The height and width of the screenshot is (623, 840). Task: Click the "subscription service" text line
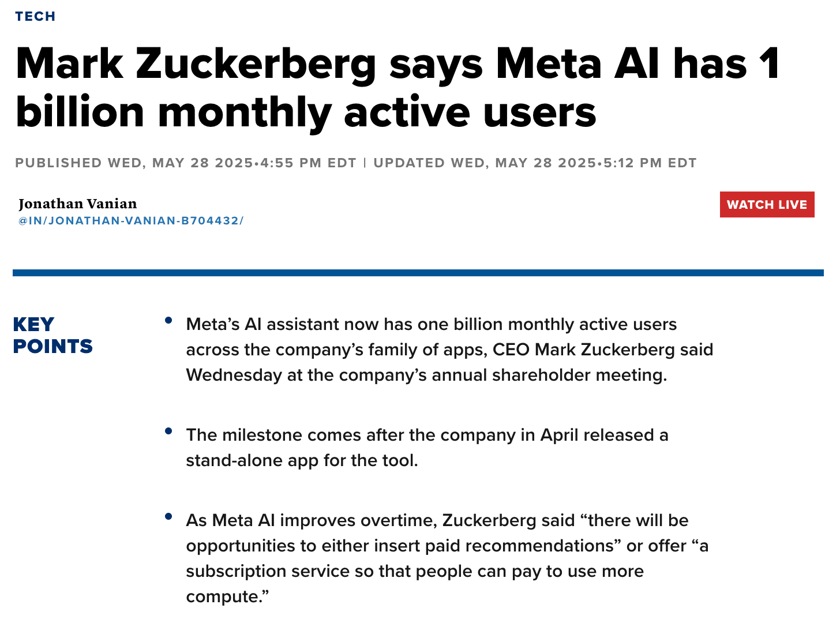pyautogui.click(x=414, y=572)
